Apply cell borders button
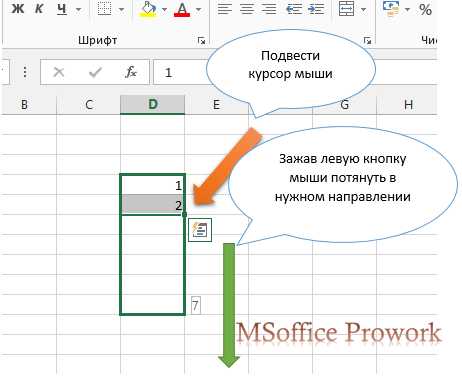Image resolution: width=462 pixels, height=384 pixels. pyautogui.click(x=104, y=9)
